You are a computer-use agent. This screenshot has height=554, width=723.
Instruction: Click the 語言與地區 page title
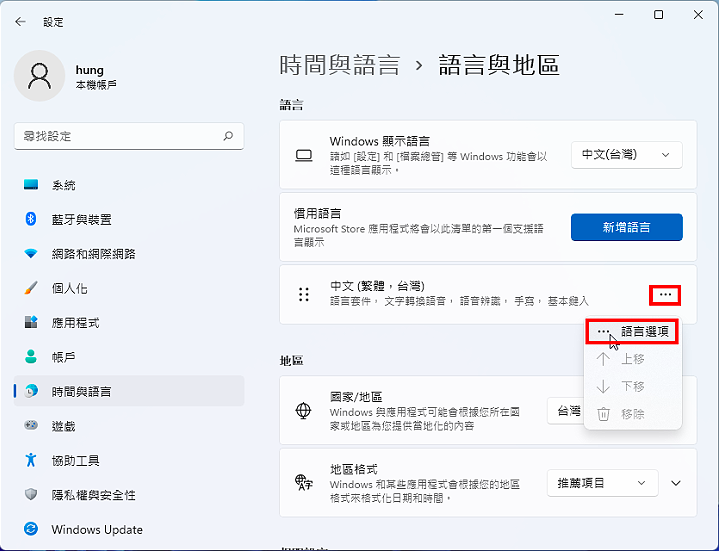coord(499,65)
